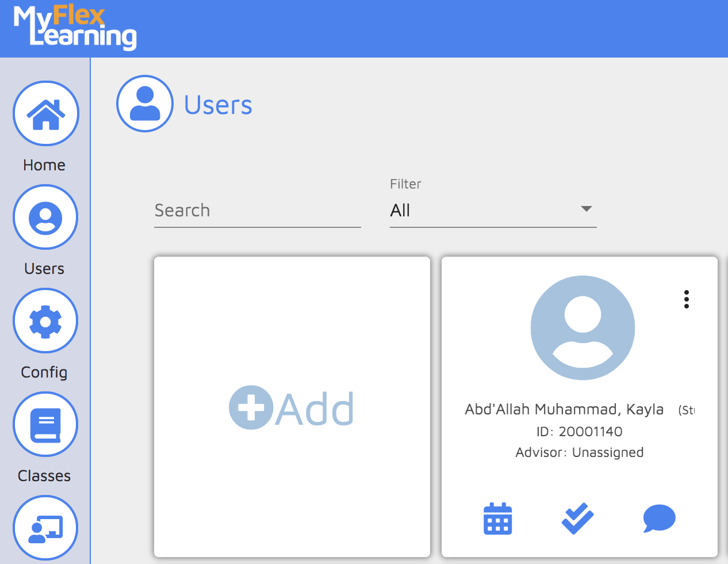Viewport: 728px width, 564px height.
Task: Click the Search input field
Action: coord(257,211)
